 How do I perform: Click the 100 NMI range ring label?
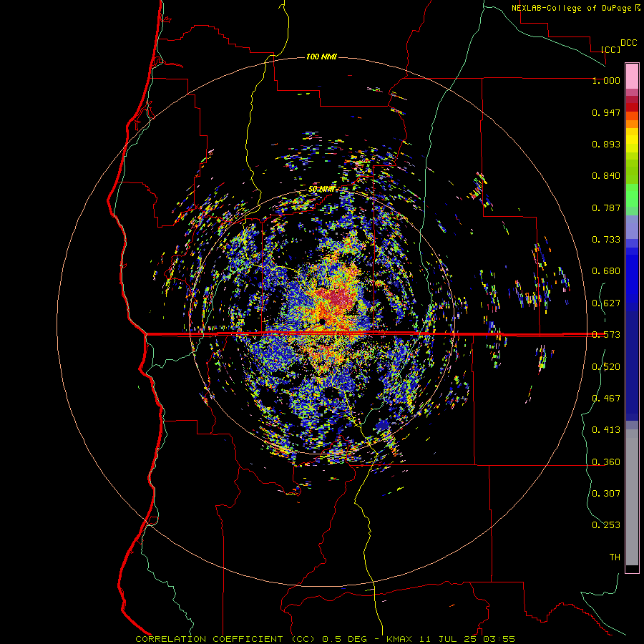point(321,57)
